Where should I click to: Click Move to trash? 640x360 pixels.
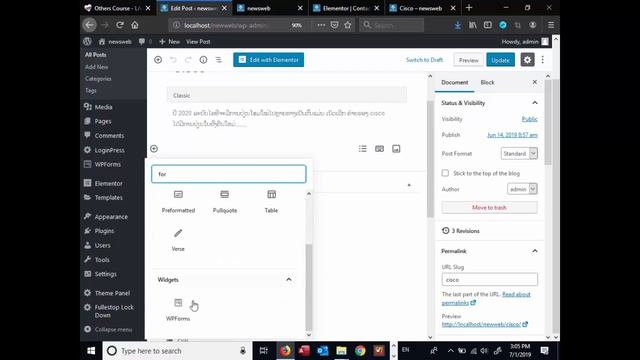coord(489,207)
